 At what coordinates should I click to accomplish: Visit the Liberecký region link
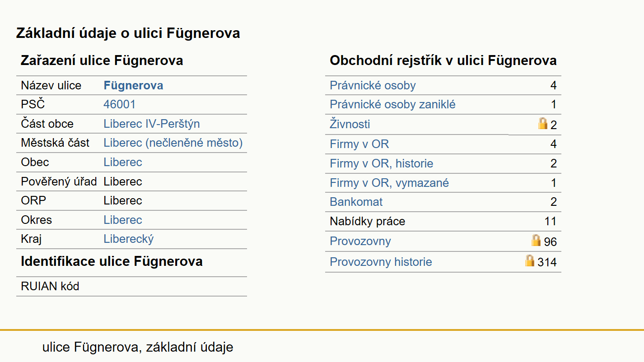click(x=129, y=239)
